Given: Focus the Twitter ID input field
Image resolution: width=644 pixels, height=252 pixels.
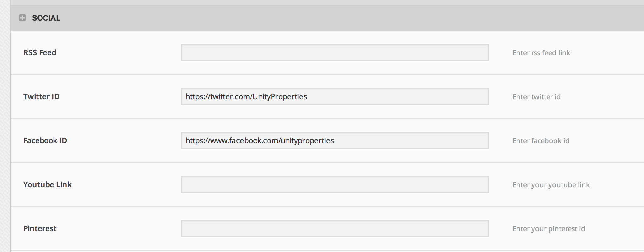Looking at the screenshot, I should pyautogui.click(x=335, y=96).
